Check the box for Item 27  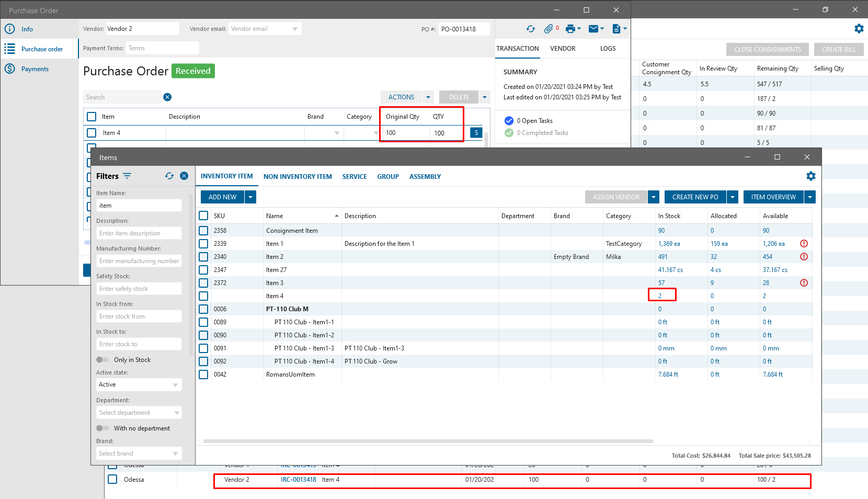tap(203, 270)
